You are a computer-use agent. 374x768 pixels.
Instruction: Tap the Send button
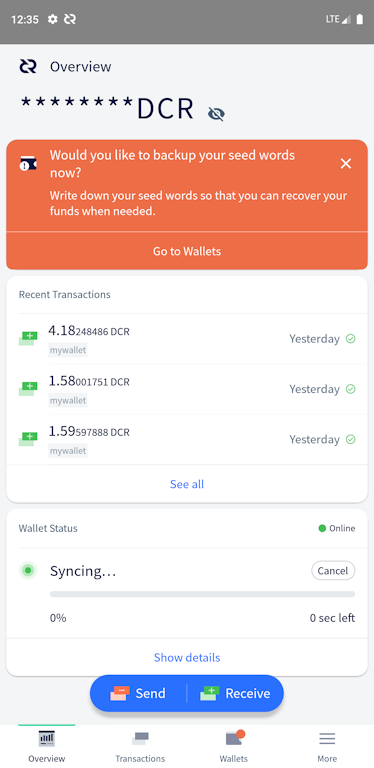click(139, 693)
